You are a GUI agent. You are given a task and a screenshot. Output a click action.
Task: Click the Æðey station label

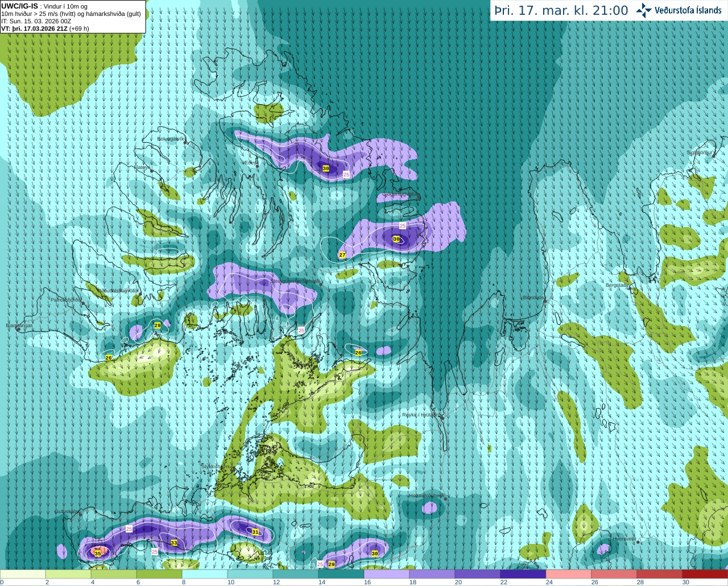[250, 163]
